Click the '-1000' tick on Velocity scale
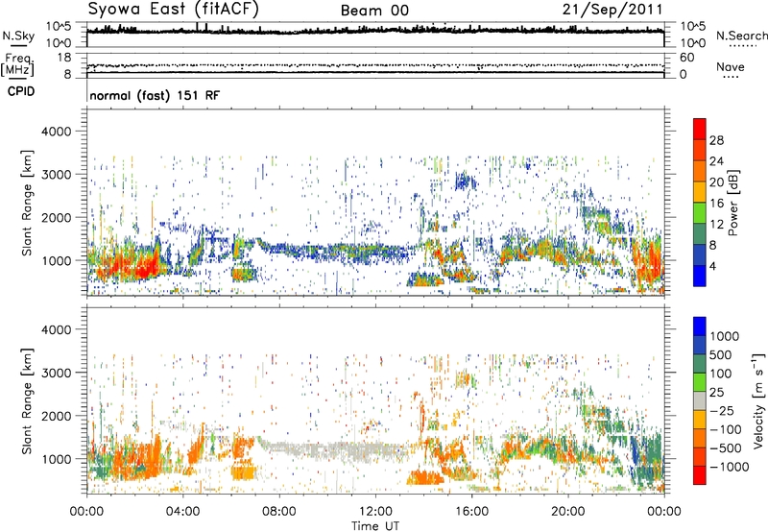 730,467
